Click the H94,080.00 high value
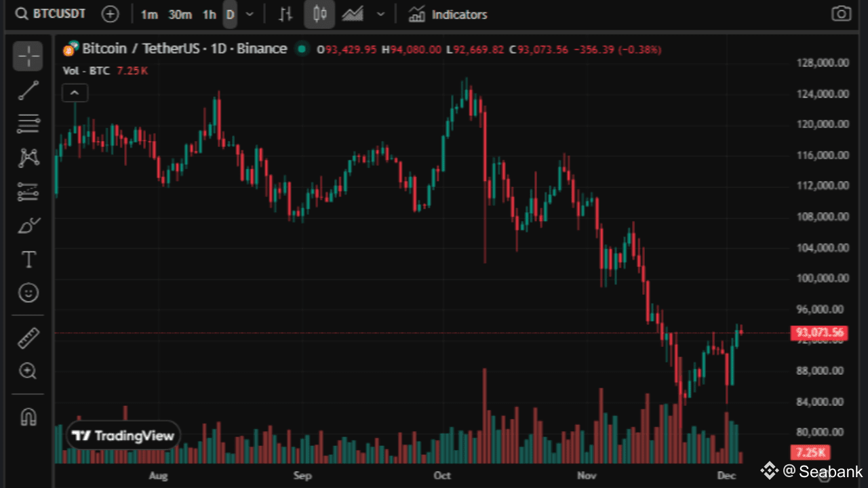Image resolution: width=868 pixels, height=488 pixels. [412, 49]
